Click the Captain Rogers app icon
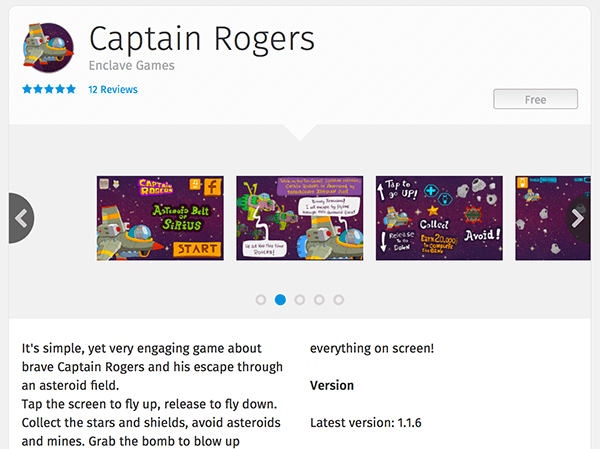 [x=48, y=47]
